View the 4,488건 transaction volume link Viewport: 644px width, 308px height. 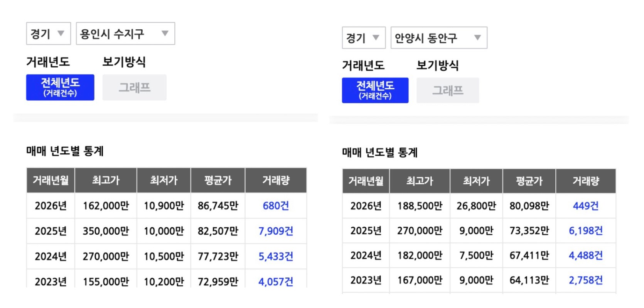[585, 256]
